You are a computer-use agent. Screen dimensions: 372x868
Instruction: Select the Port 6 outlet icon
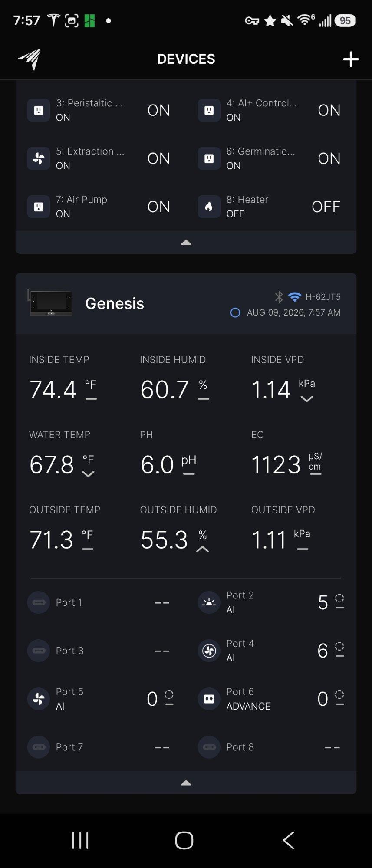tap(209, 699)
